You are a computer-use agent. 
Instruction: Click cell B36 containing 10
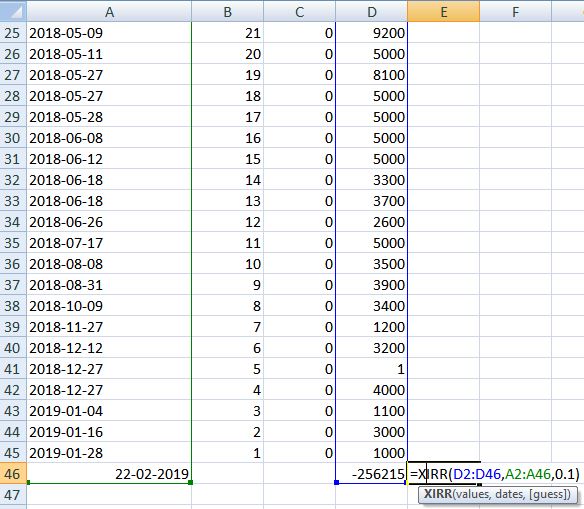point(227,264)
